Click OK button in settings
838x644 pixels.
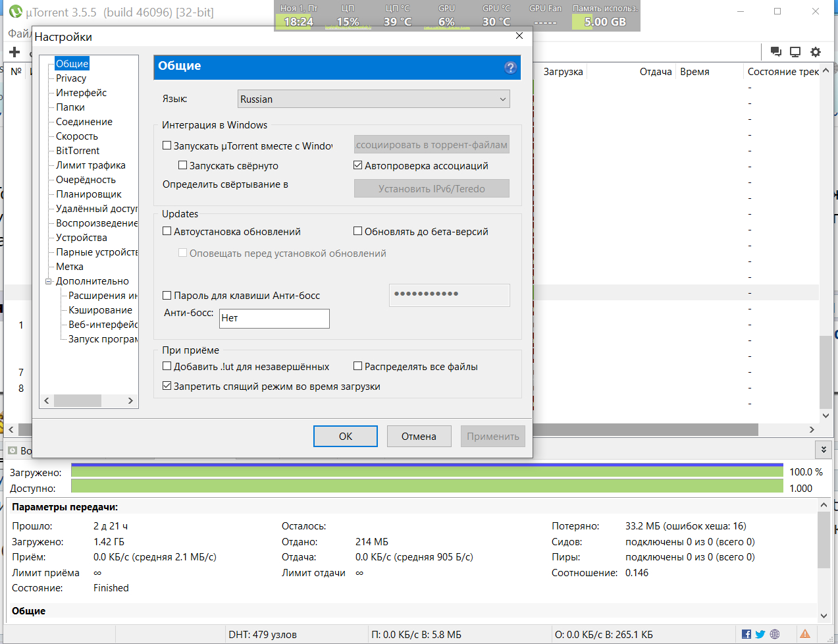346,436
